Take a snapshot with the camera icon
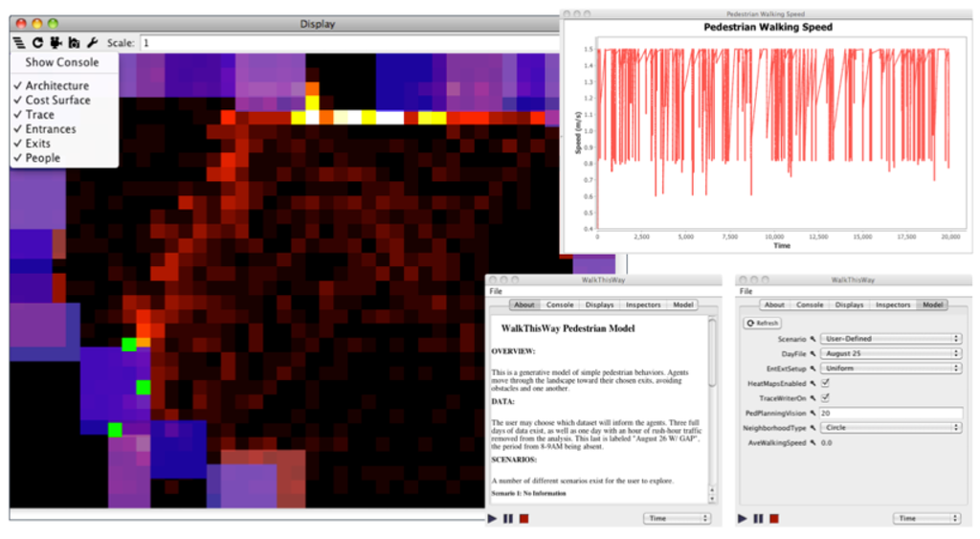Viewport: 980px width, 539px height. coord(74,43)
